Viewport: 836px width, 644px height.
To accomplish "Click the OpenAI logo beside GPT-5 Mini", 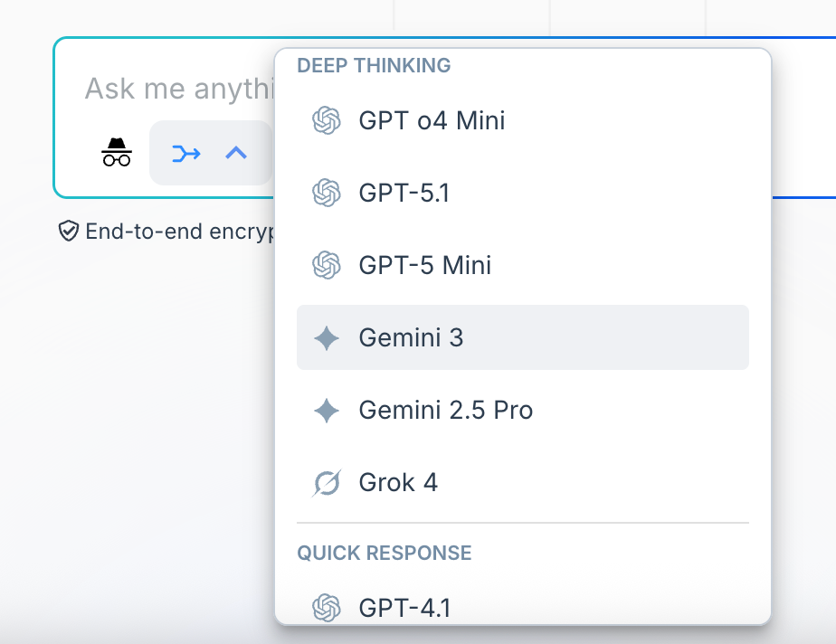I will click(327, 266).
